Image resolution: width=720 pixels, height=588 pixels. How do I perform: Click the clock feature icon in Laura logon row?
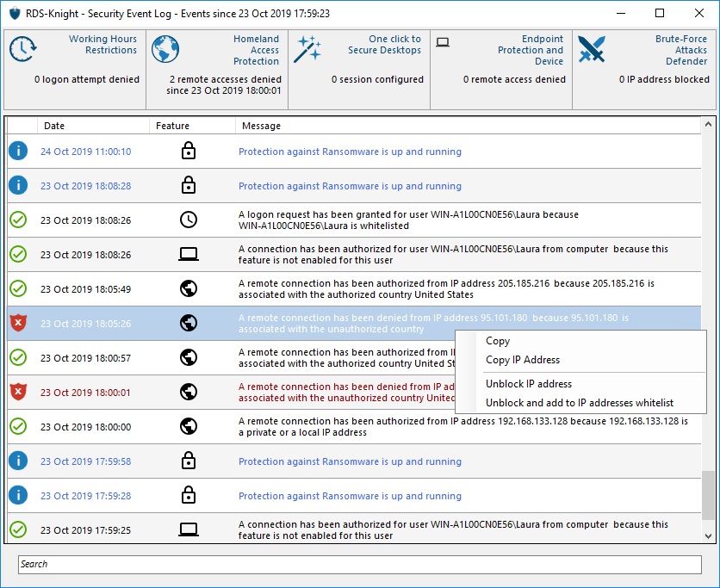189,220
